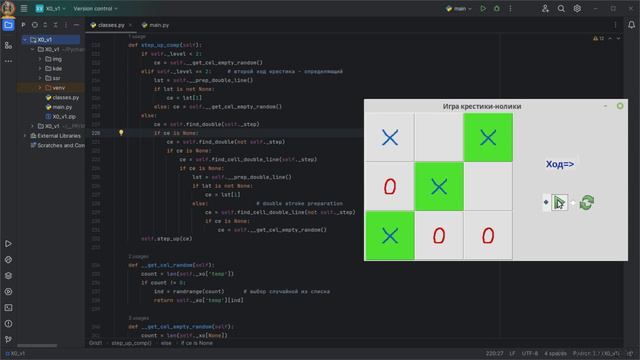Viewport: 640px width, 360px height.
Task: Open the warnings inspection indicator
Action: coord(598,38)
